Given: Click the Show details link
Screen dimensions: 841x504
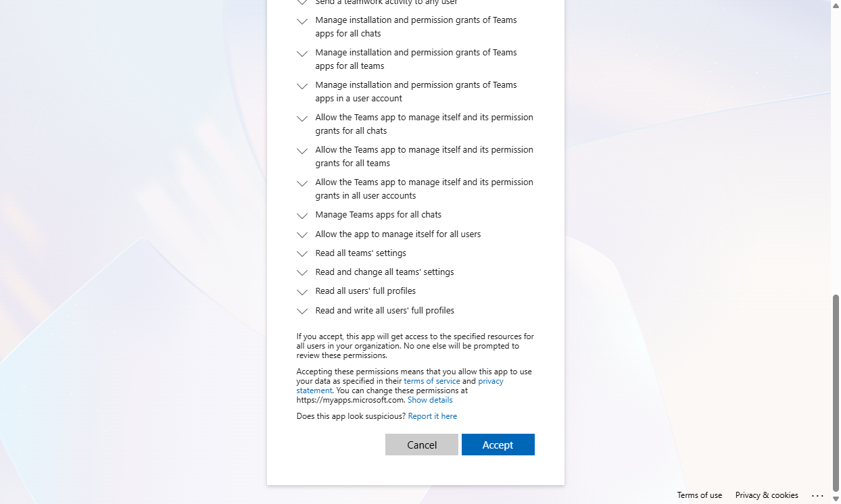Looking at the screenshot, I should coord(430,400).
